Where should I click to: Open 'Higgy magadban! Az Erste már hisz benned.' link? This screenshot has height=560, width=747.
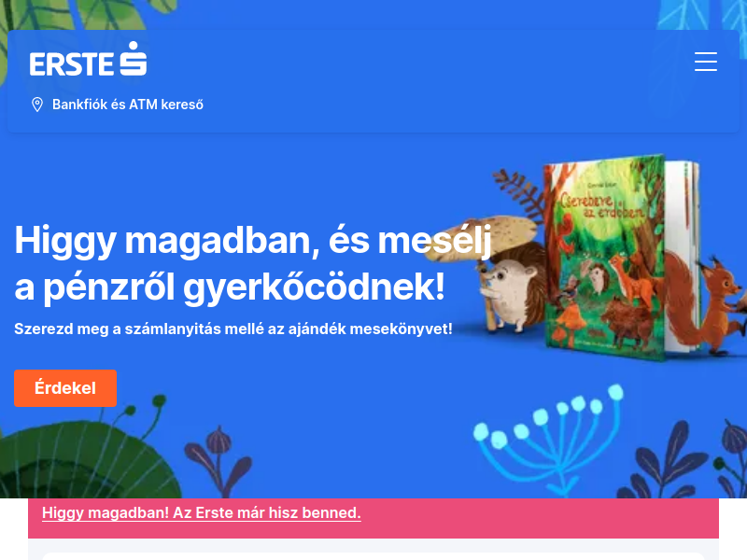click(x=202, y=512)
